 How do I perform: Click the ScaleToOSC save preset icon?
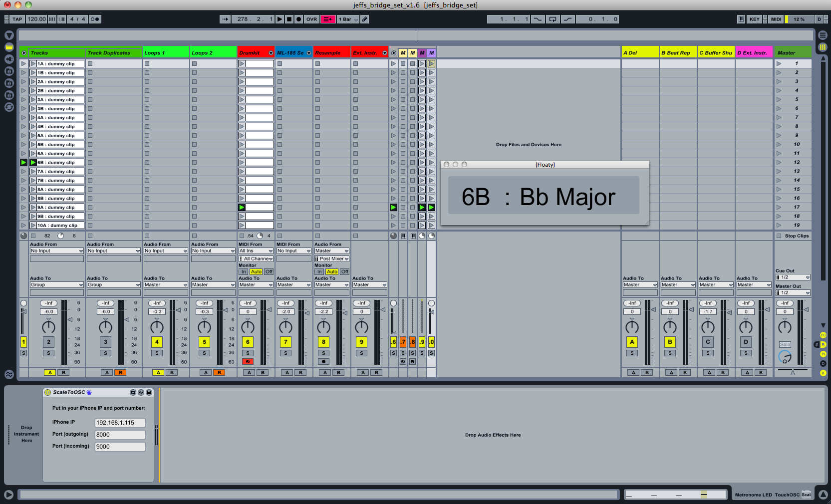[x=149, y=393]
